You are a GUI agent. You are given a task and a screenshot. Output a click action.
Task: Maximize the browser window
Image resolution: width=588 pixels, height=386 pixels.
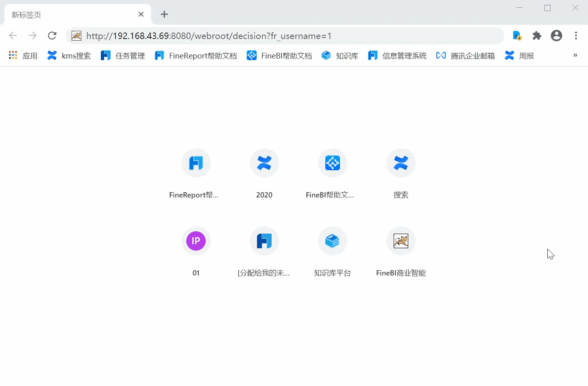tap(547, 8)
